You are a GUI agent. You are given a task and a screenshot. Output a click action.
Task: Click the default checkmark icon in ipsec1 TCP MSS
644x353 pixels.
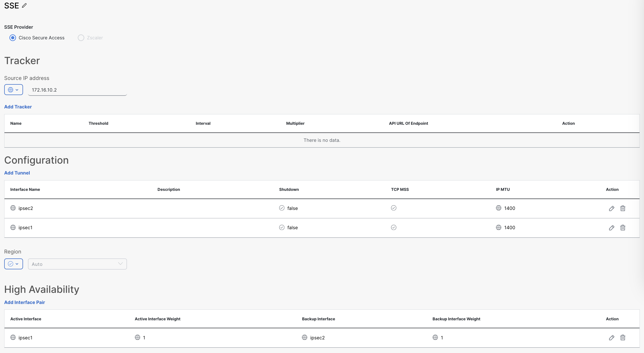[x=394, y=227]
